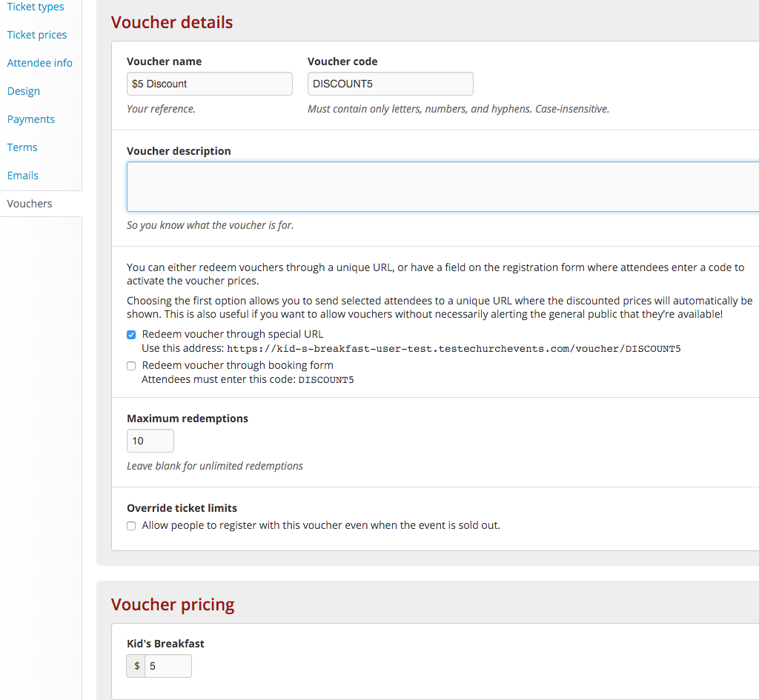Go to Ticket prices in the sidebar
759x700 pixels.
pos(37,35)
